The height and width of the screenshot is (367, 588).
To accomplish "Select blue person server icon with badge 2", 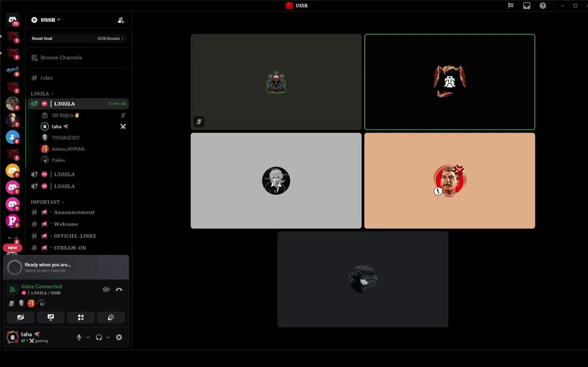I will (12, 137).
